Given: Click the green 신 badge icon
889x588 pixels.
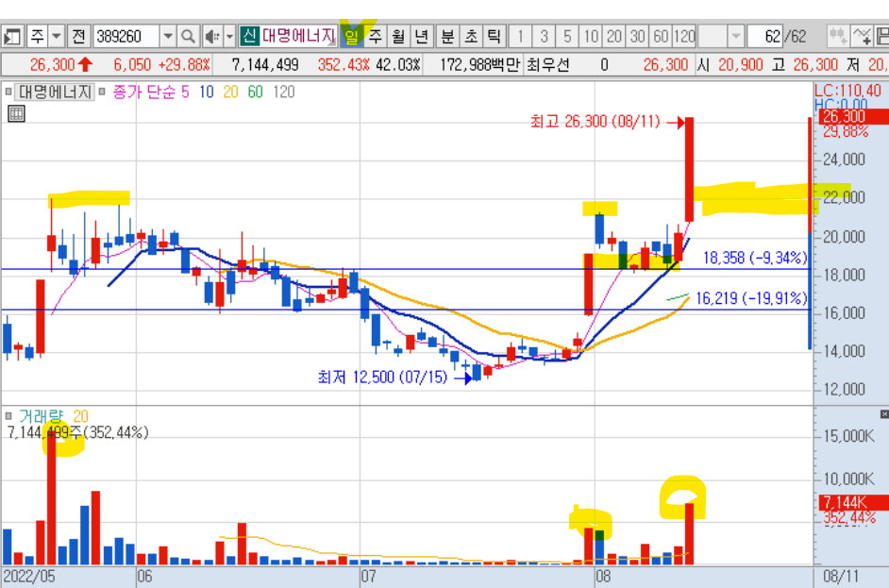Looking at the screenshot, I should 248,36.
